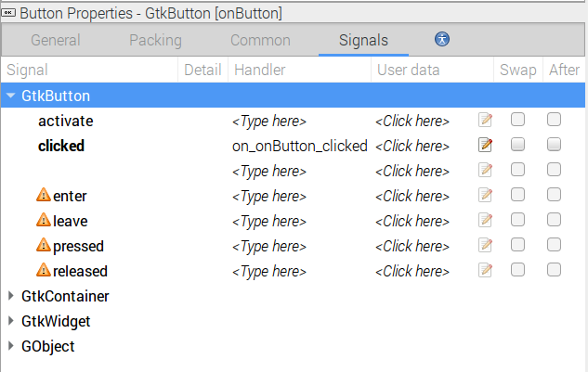Screen dimensions: 588x372
Task: Click user data field for clicked signal
Action: pyautogui.click(x=412, y=146)
